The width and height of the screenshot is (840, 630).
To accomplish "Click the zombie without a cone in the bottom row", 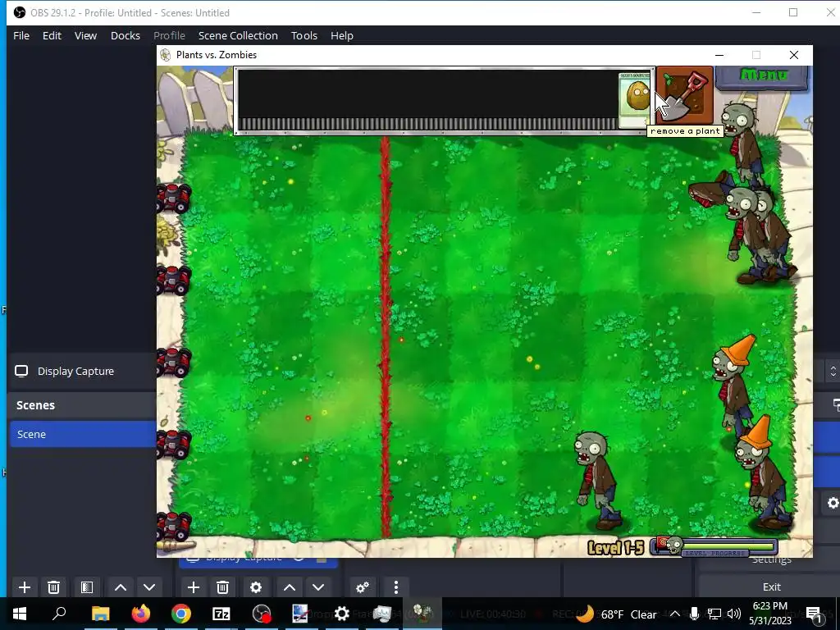I will (597, 481).
